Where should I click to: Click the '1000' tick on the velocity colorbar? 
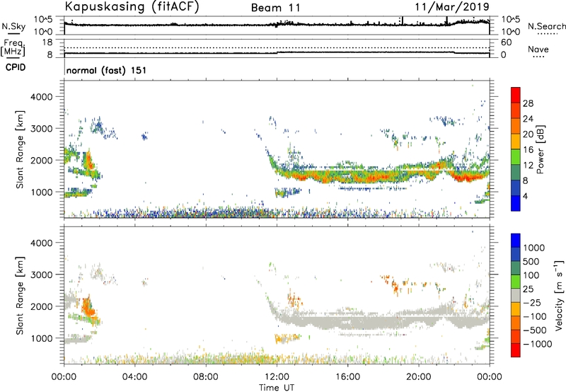(x=534, y=248)
